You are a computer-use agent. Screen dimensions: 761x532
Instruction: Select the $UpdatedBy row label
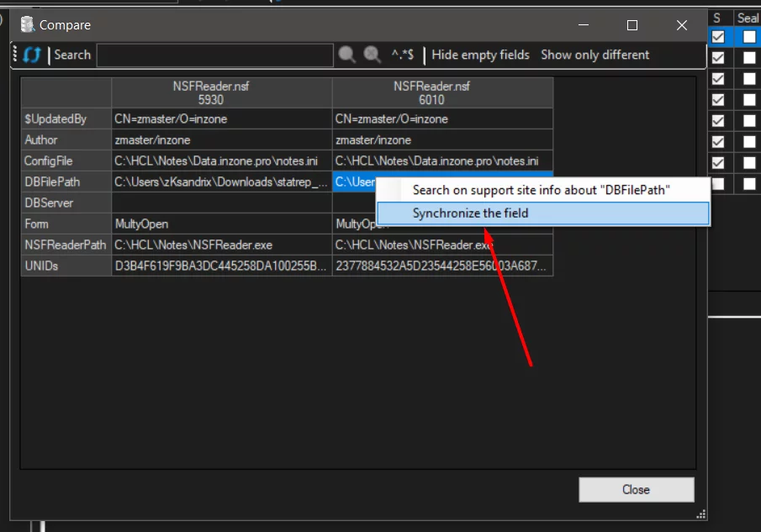point(66,119)
